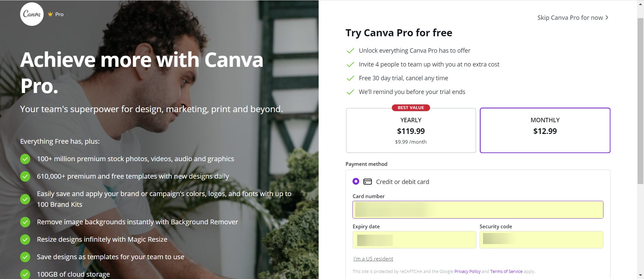Click the credit card icon beside payment option
The image size is (644, 279).
pos(368,181)
